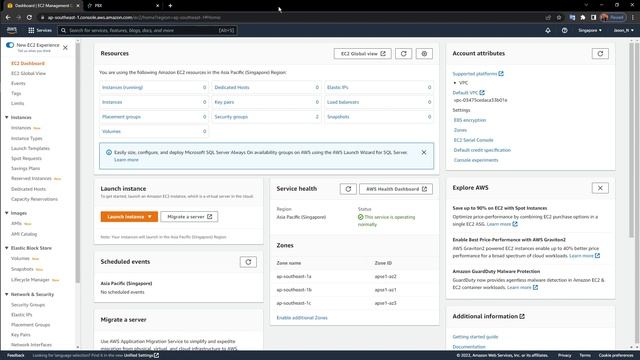Close the New EC2 Experience notice
640x360 pixels.
tap(65, 47)
